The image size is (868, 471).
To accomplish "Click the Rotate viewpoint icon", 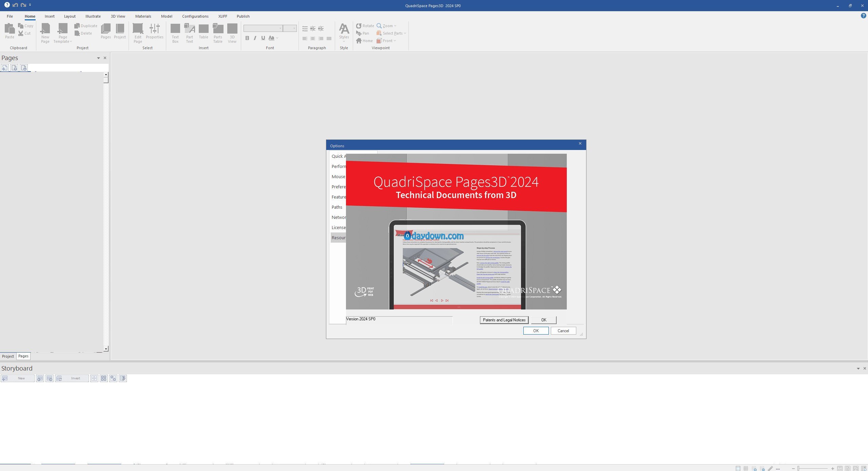I will point(359,26).
